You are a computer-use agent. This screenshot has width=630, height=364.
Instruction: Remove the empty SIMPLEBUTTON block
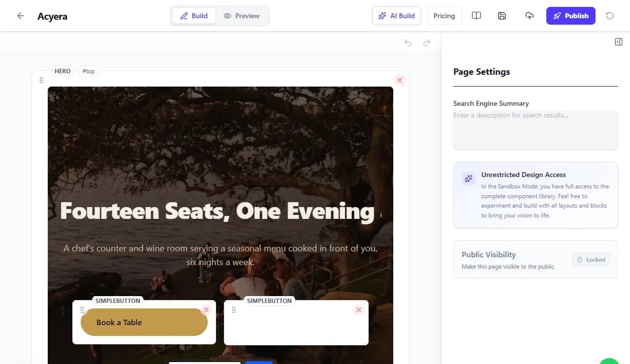coord(359,309)
